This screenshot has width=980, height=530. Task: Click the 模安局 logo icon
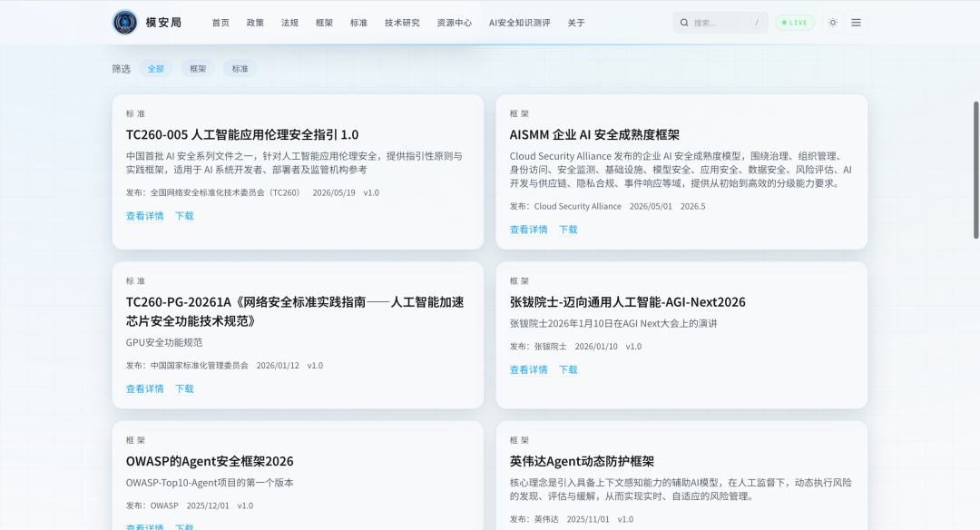(x=125, y=23)
